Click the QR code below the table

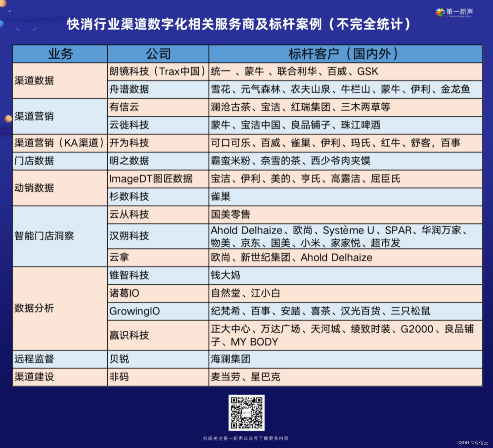click(246, 413)
